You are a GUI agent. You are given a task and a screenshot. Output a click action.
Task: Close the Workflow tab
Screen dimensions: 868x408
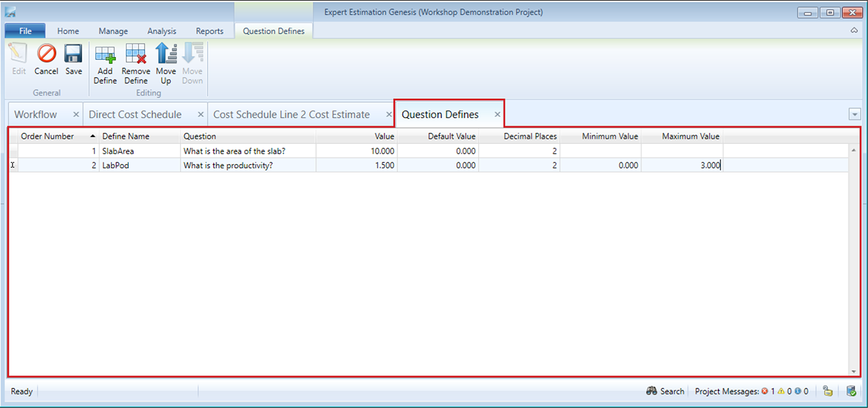click(76, 114)
